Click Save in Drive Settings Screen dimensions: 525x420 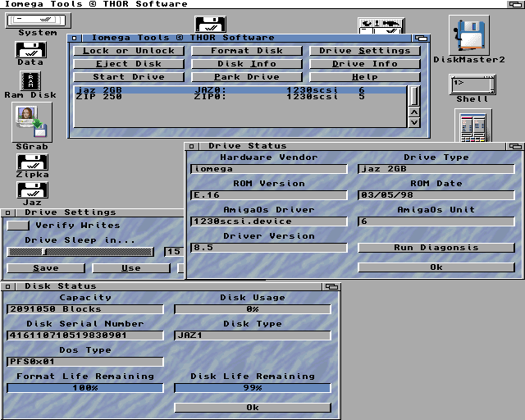point(46,268)
